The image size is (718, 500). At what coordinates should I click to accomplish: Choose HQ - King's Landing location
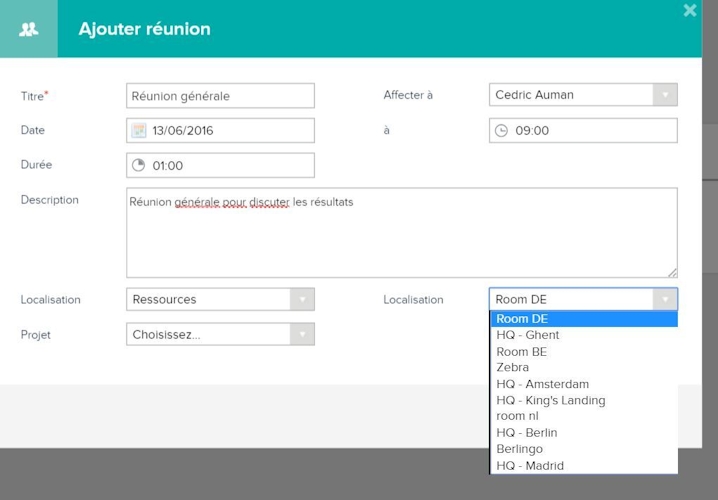[550, 400]
